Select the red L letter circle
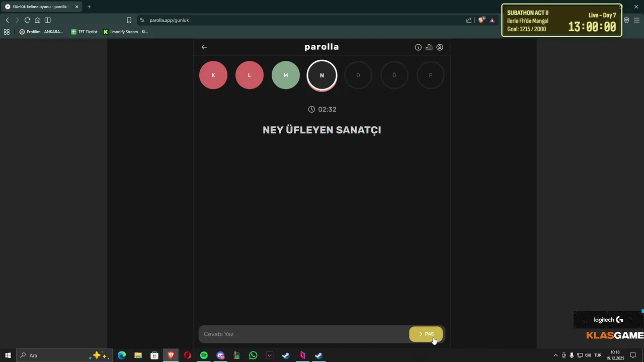This screenshot has height=362, width=644. pos(250,75)
